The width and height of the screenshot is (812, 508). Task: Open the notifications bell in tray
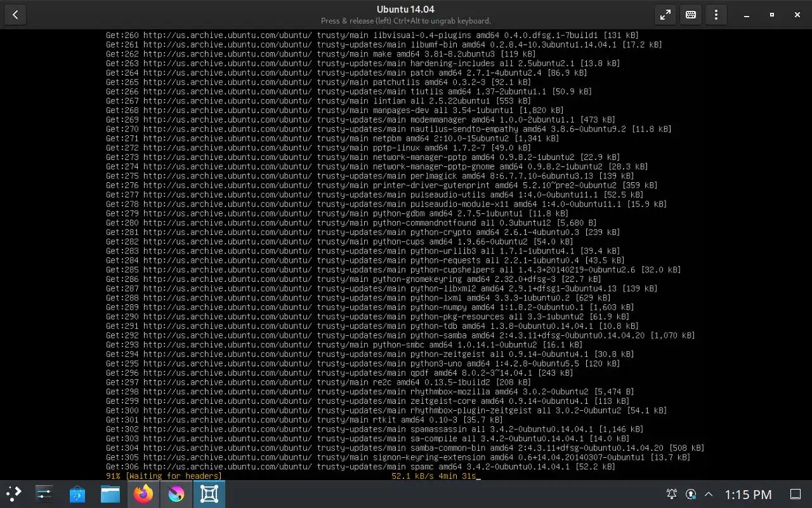671,494
